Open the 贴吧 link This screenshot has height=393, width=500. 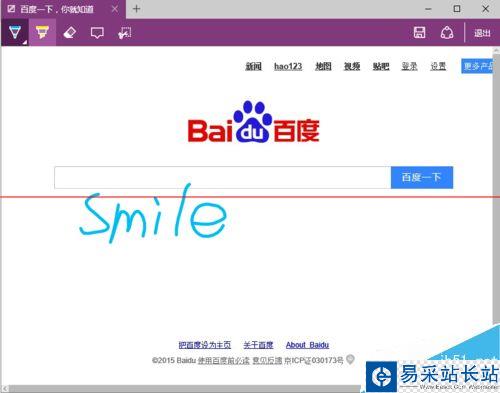tap(381, 66)
